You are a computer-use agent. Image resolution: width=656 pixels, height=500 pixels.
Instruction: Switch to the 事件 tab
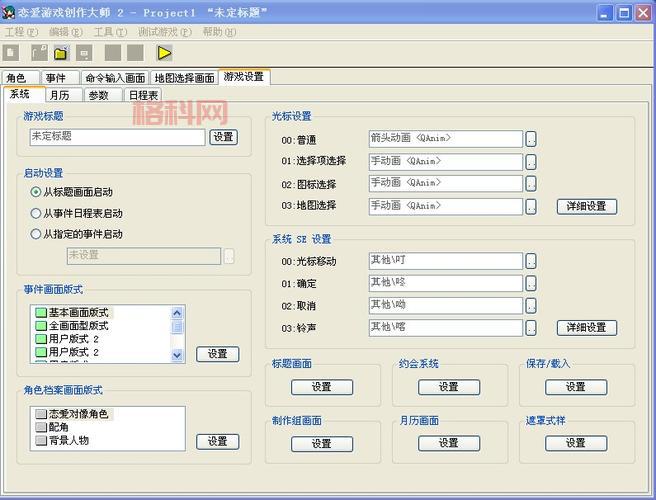[x=59, y=78]
